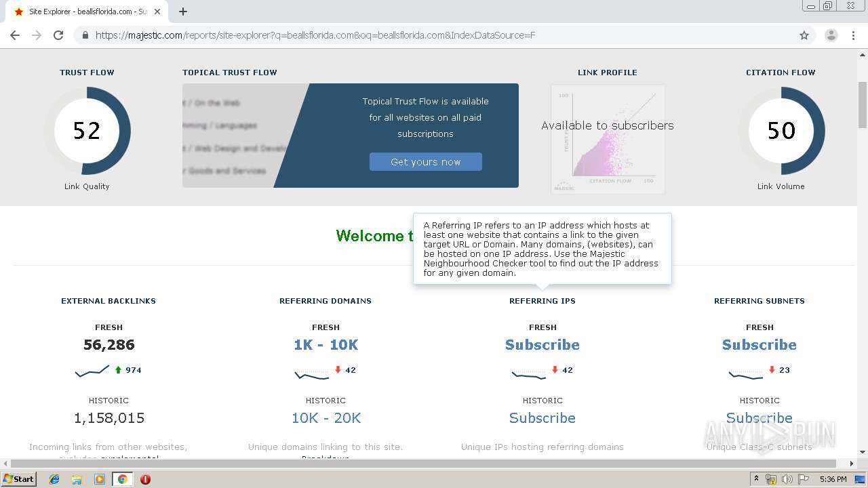Open Windows Explorer folder in taskbar
This screenshot has width=868, height=488.
[x=77, y=479]
